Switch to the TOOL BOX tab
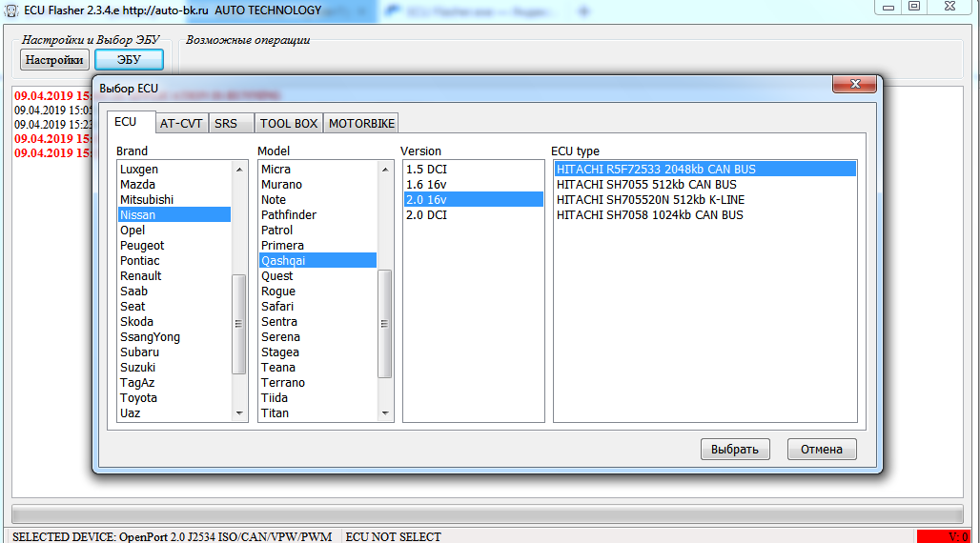 coord(289,124)
